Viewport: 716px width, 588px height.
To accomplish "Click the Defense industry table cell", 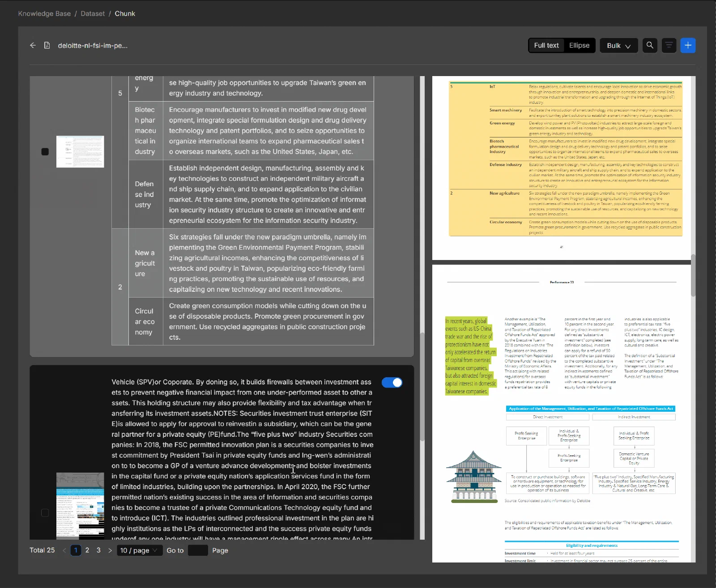I will tap(146, 194).
